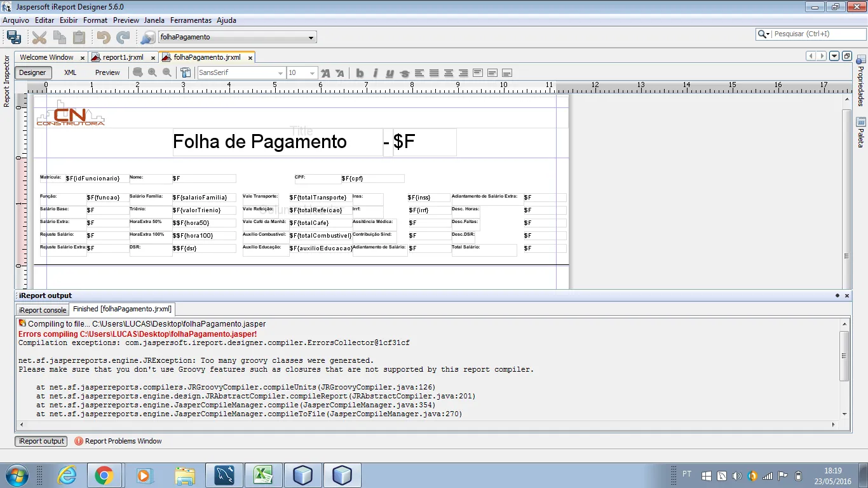Switch to the report1.jrxml tab
The image size is (868, 488).
(123, 57)
